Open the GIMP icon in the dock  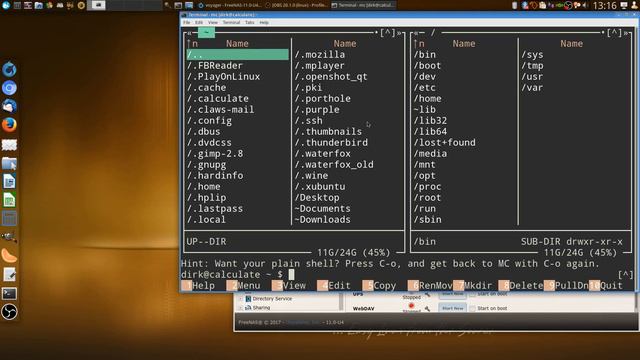[9, 237]
